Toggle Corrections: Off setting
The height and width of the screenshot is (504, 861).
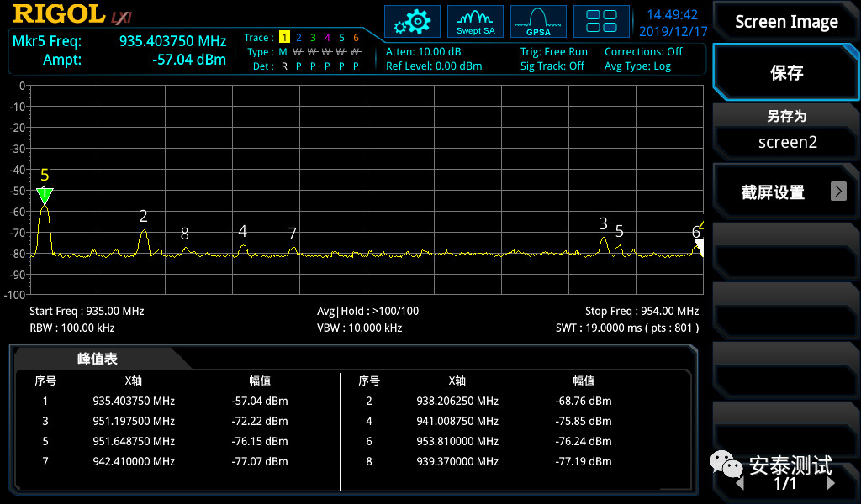coord(643,51)
